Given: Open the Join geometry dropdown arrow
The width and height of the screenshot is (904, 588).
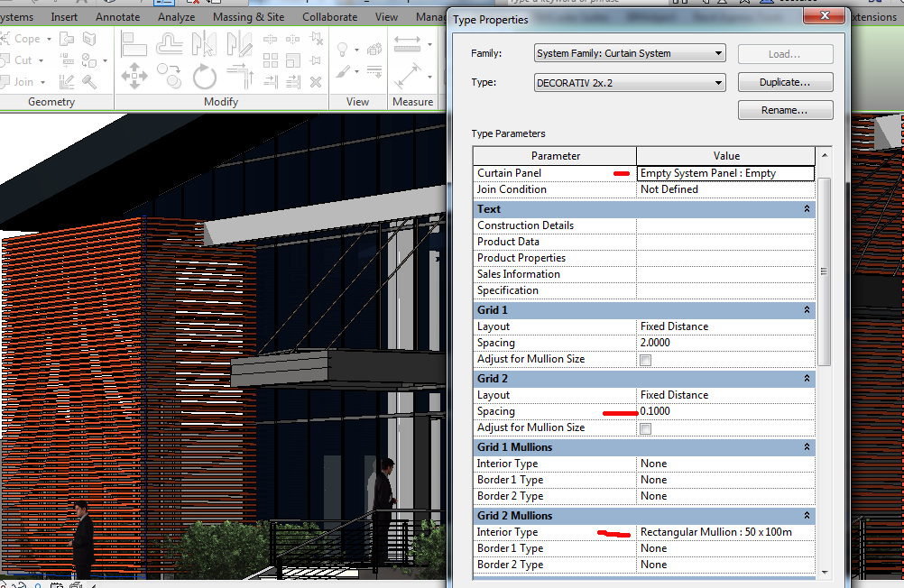Looking at the screenshot, I should (x=42, y=82).
